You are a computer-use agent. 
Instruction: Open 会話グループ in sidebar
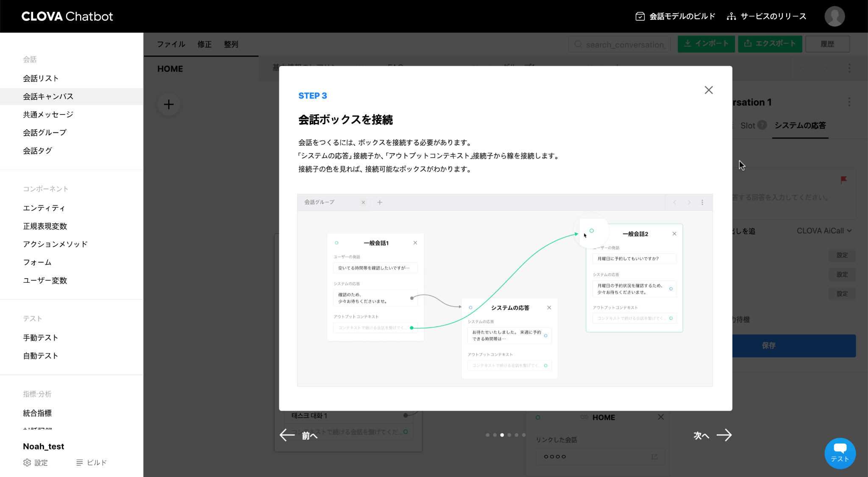(x=45, y=133)
